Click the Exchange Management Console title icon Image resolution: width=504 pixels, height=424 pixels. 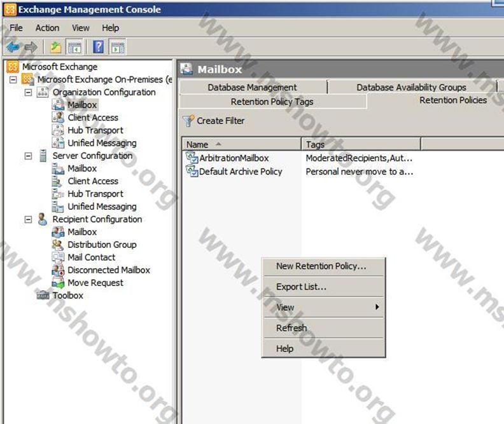tap(10, 10)
